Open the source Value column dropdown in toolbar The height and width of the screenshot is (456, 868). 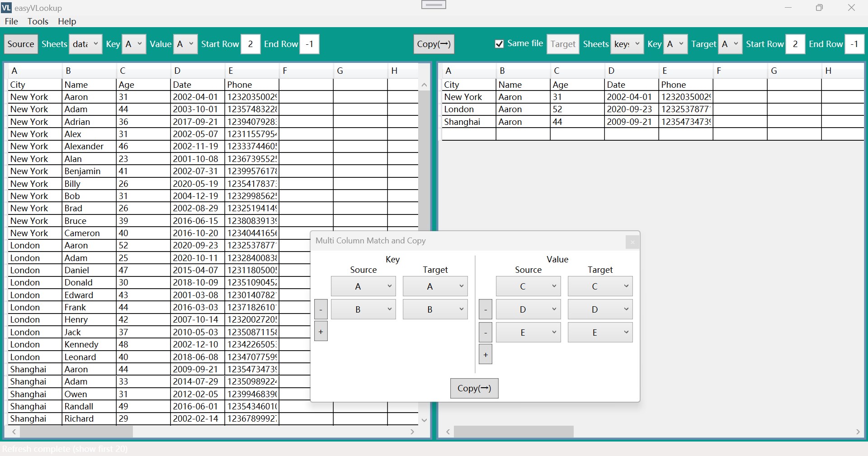[185, 44]
